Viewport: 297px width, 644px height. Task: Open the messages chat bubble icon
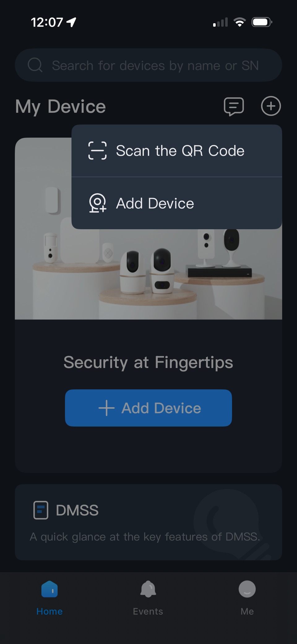(x=234, y=107)
